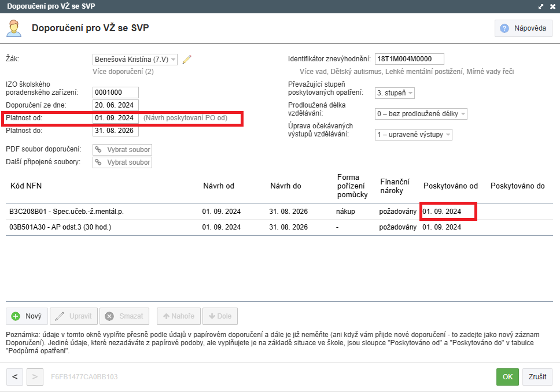Confirm dialog with OK button
Viewport: 560px width, 392px height.
(x=507, y=377)
